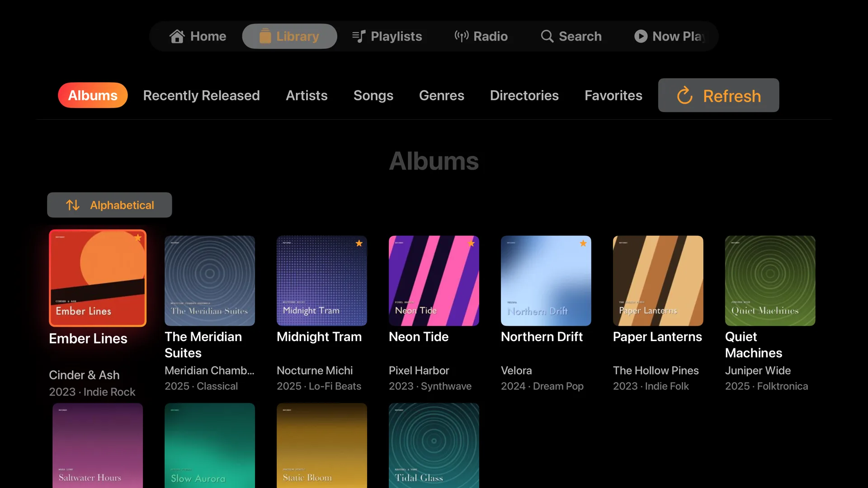Click the Home house icon
The image size is (868, 488).
pyautogui.click(x=177, y=36)
